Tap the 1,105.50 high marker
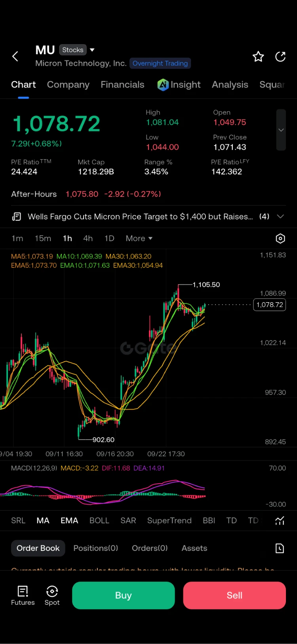Screen dimensions: 297x644 [206, 285]
